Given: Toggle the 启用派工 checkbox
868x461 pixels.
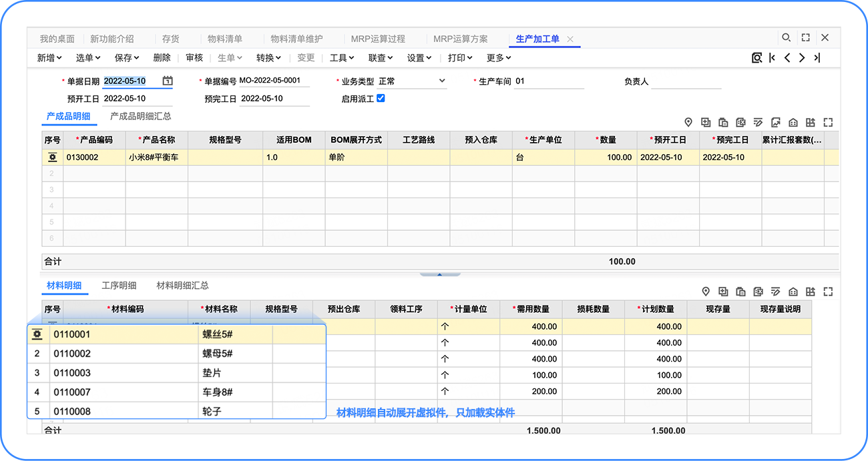Looking at the screenshot, I should (381, 98).
